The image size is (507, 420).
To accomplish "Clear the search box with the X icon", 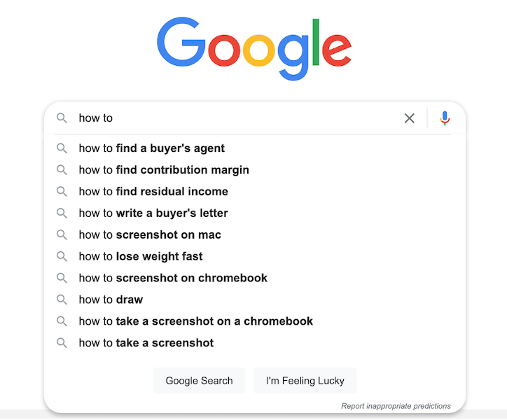I will (x=410, y=118).
